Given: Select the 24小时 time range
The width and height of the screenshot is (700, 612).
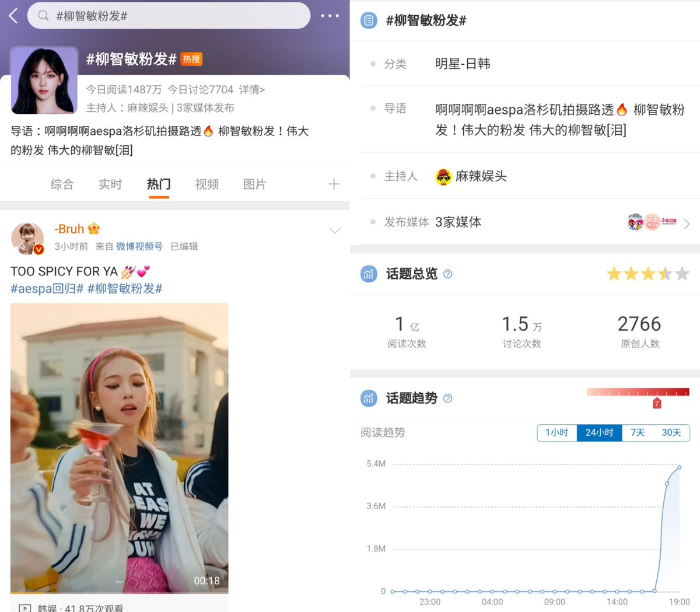Looking at the screenshot, I should [600, 432].
